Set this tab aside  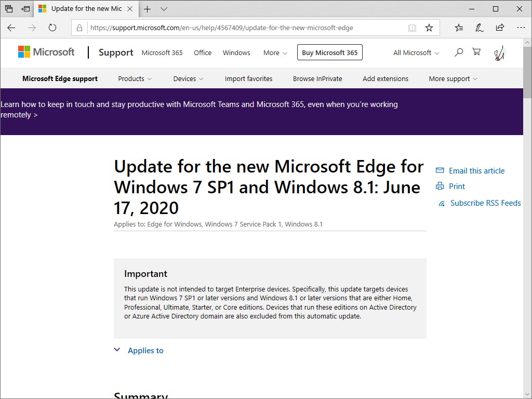click(25, 9)
